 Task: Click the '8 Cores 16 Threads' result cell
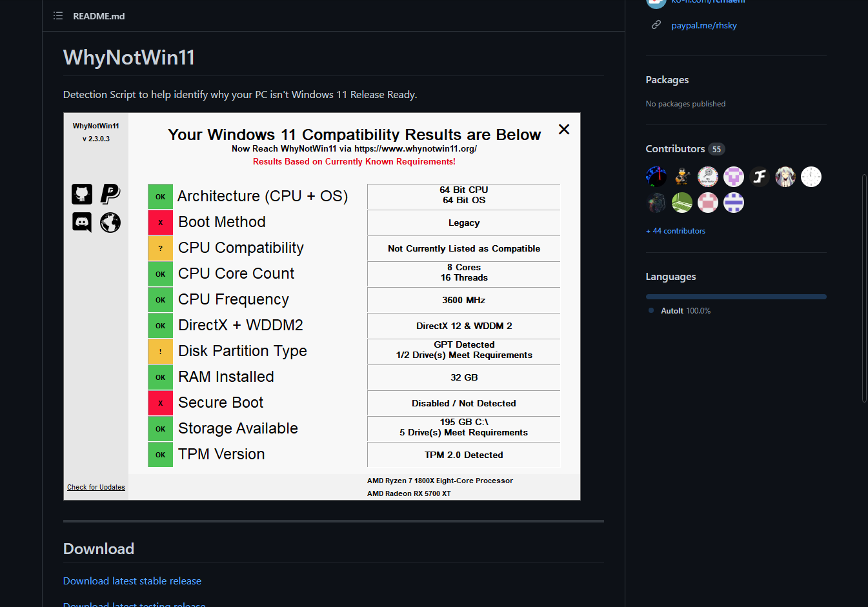[464, 274]
